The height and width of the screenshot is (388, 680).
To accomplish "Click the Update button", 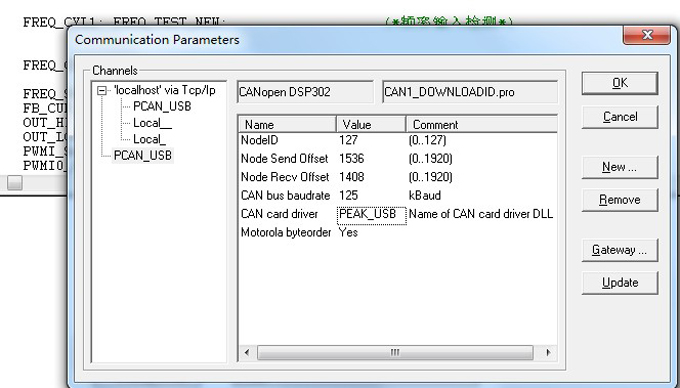I will click(620, 283).
